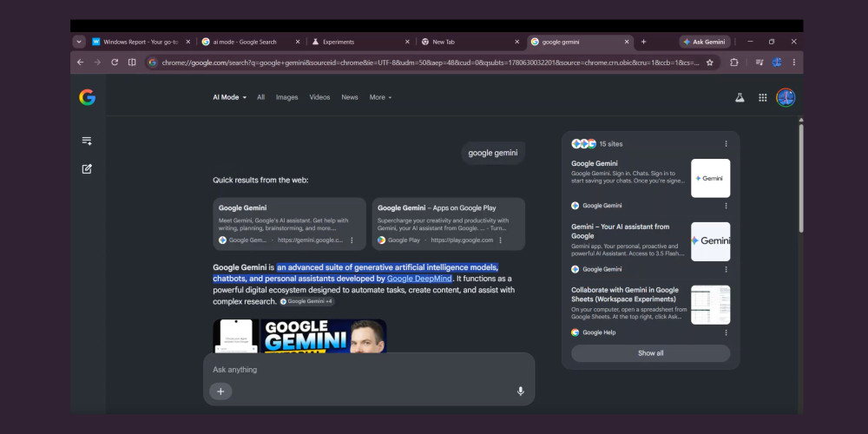868x434 pixels.
Task: Open options for first Google Gemini source
Action: 726,206
